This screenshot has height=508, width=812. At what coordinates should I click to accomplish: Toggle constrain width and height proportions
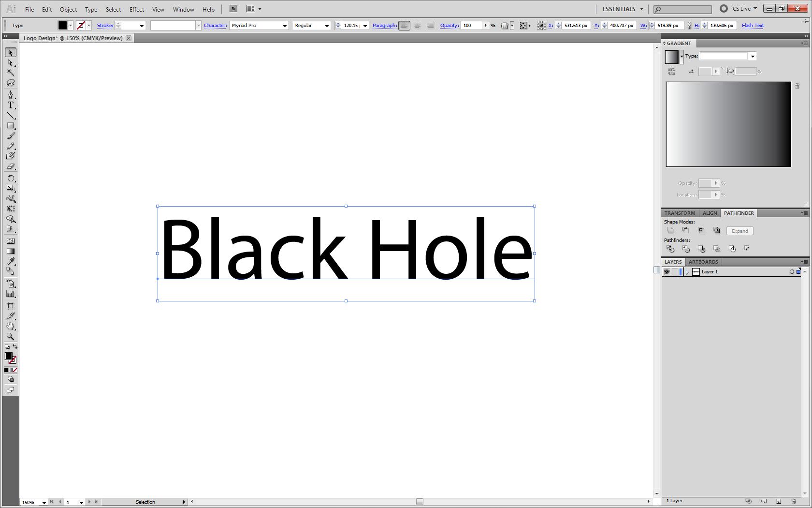coord(690,26)
